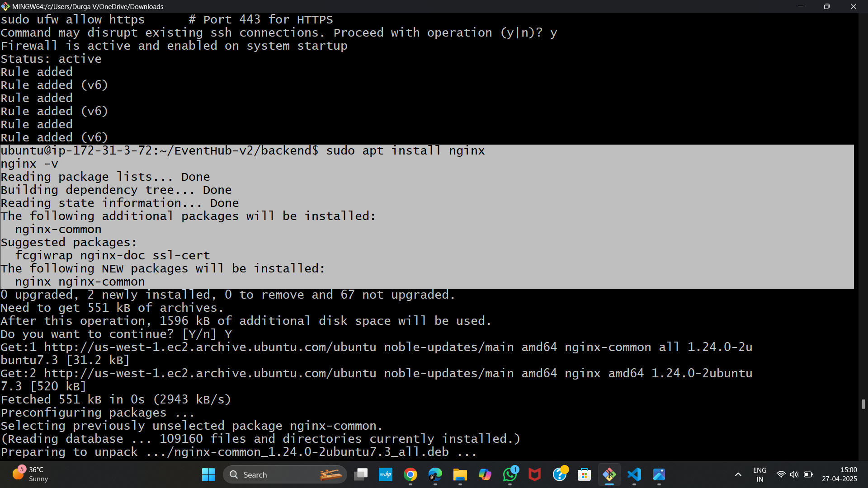Viewport: 868px width, 488px height.
Task: Open the weather widget showing 36°C Sunny
Action: point(31,474)
